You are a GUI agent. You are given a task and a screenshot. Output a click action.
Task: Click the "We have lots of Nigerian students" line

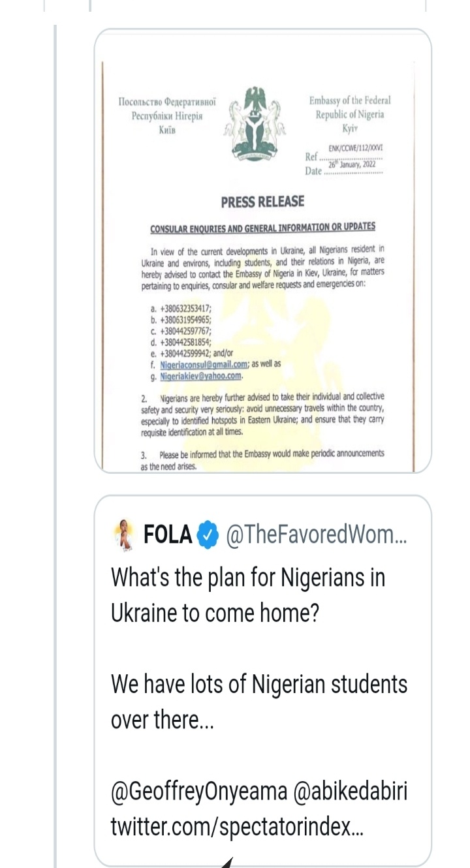(x=259, y=684)
